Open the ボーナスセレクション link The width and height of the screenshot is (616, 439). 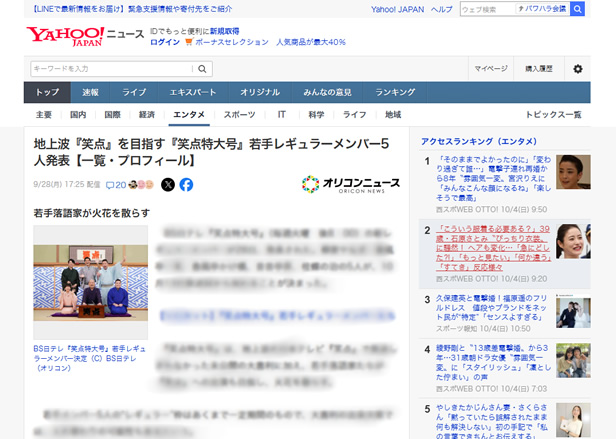coord(232,42)
